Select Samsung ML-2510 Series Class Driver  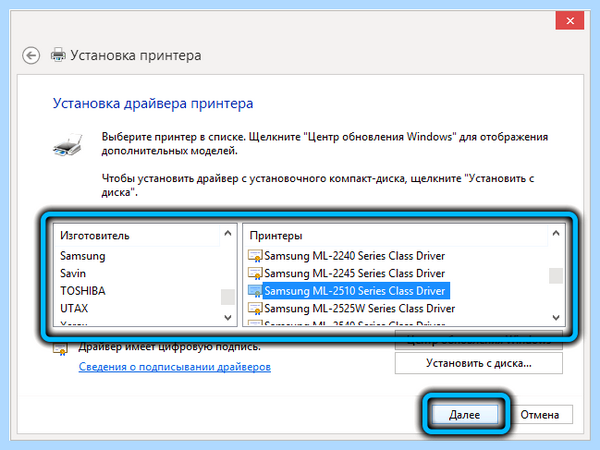(x=355, y=291)
